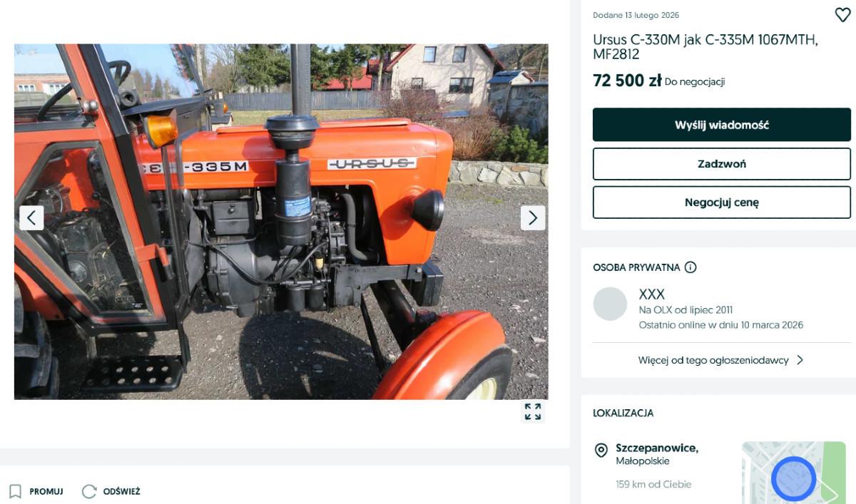
Task: Click the Odśwież refresh icon
Action: pos(89,491)
